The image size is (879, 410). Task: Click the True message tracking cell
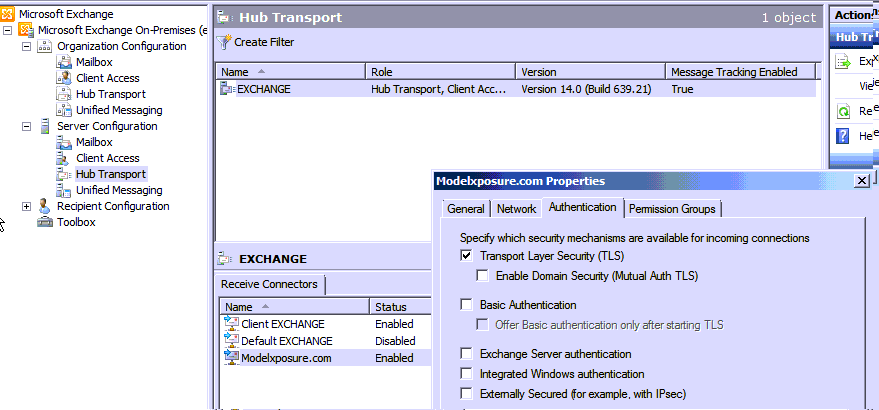[x=682, y=89]
